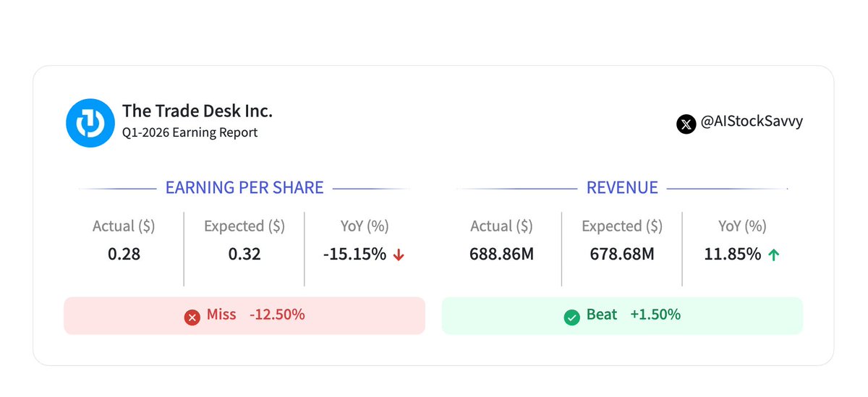Select the Miss -12.50% banner
Image resolution: width=868 pixels, height=397 pixels.
tap(244, 315)
